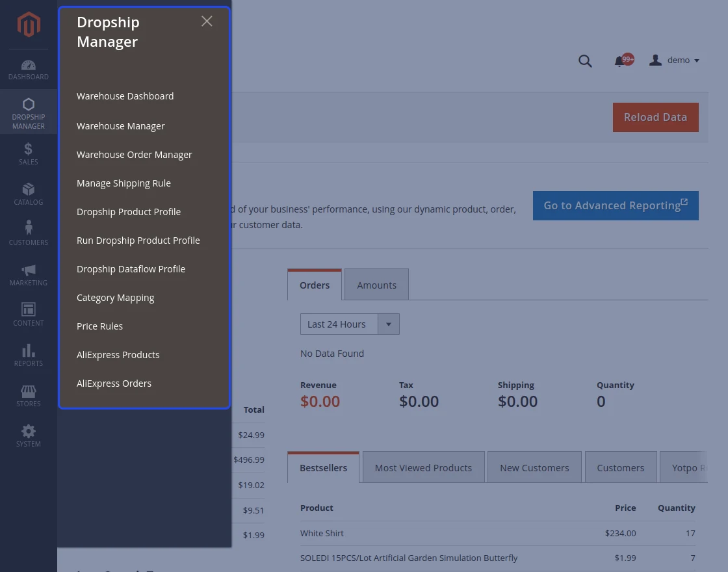Switch to the Amounts tab
728x572 pixels.
376,285
